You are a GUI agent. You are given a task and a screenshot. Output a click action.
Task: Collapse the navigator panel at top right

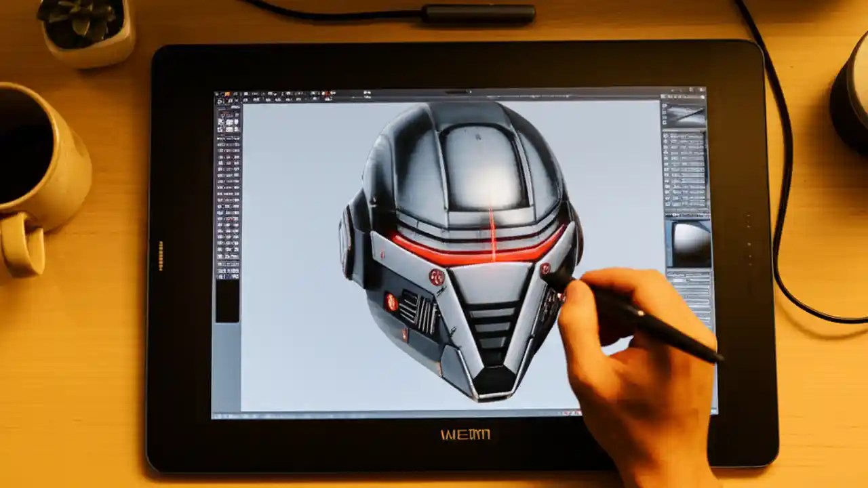coord(702,95)
